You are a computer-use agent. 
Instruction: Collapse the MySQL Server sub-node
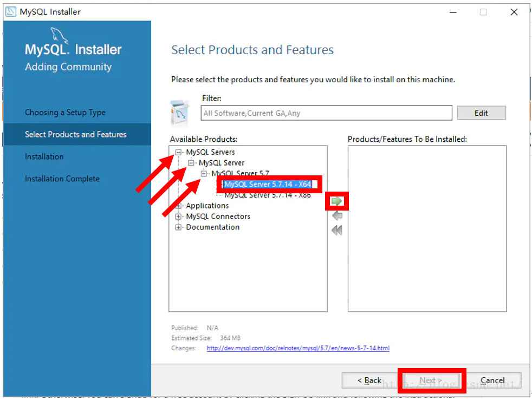pos(191,163)
